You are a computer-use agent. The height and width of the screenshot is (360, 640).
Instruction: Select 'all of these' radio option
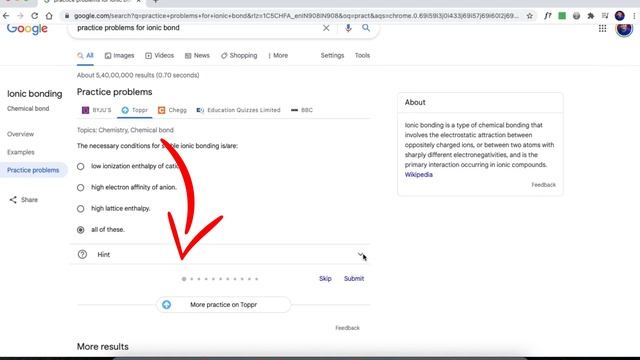(x=81, y=230)
